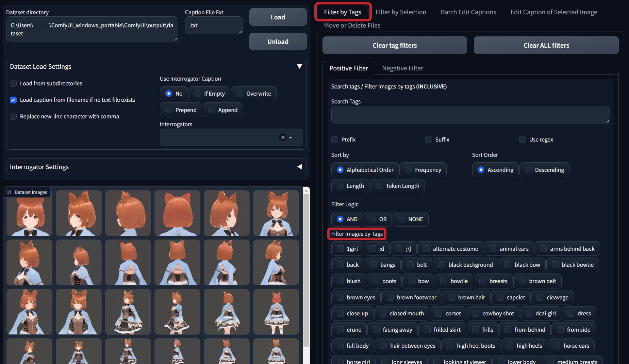629x364 pixels.
Task: Sort tags by Frequency
Action: pyautogui.click(x=423, y=170)
